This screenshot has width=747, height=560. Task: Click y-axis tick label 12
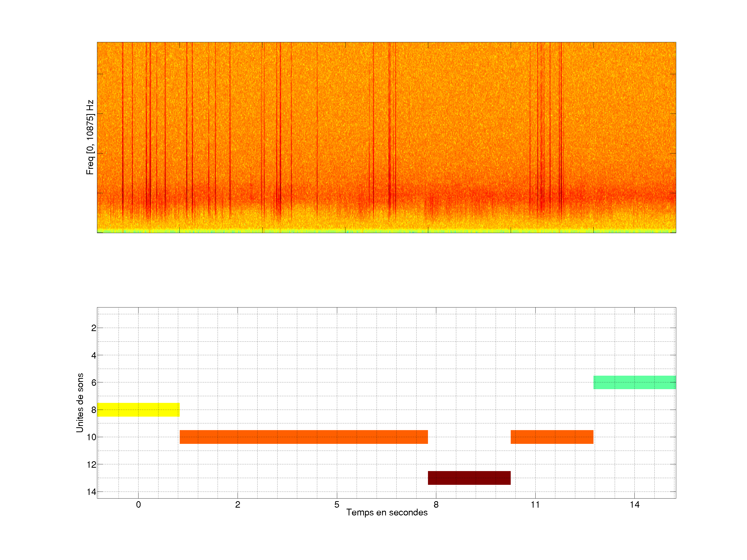pyautogui.click(x=92, y=465)
